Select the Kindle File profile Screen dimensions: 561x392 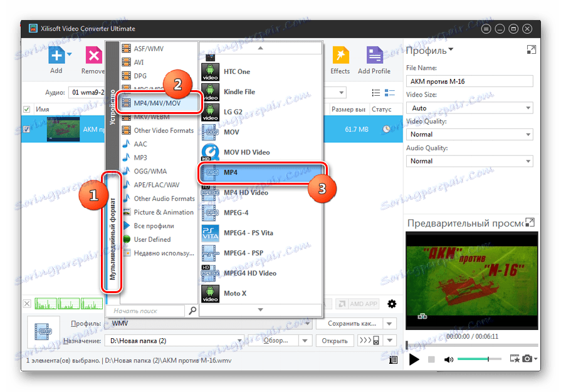261,92
